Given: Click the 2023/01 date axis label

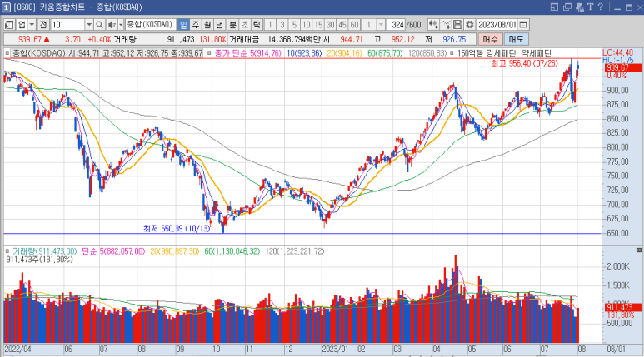Looking at the screenshot, I should coord(335,350).
